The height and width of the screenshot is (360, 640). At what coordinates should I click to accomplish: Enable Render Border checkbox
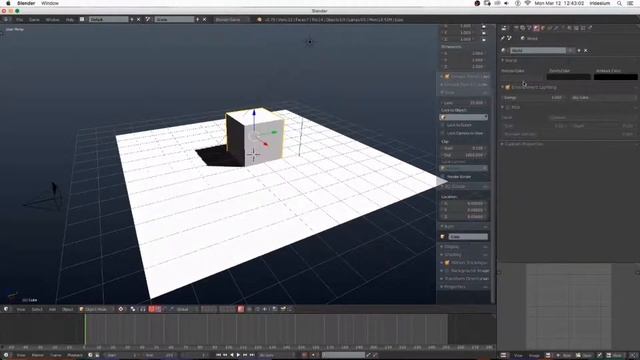click(443, 176)
